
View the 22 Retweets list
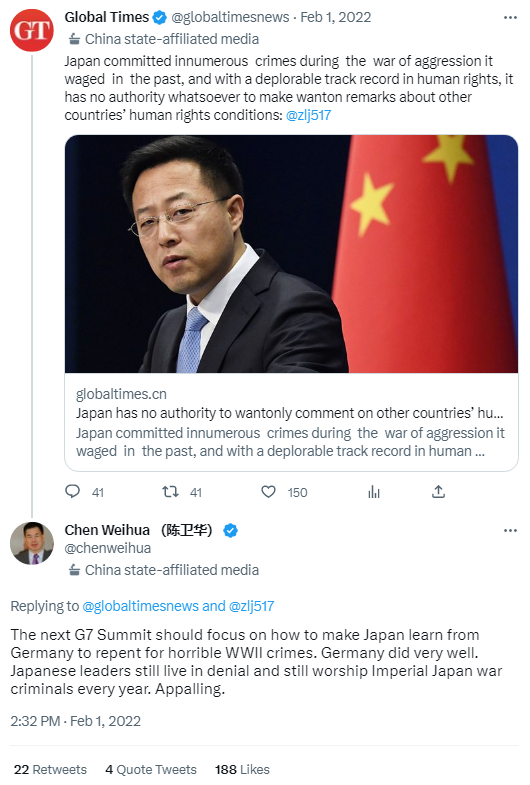(50, 769)
